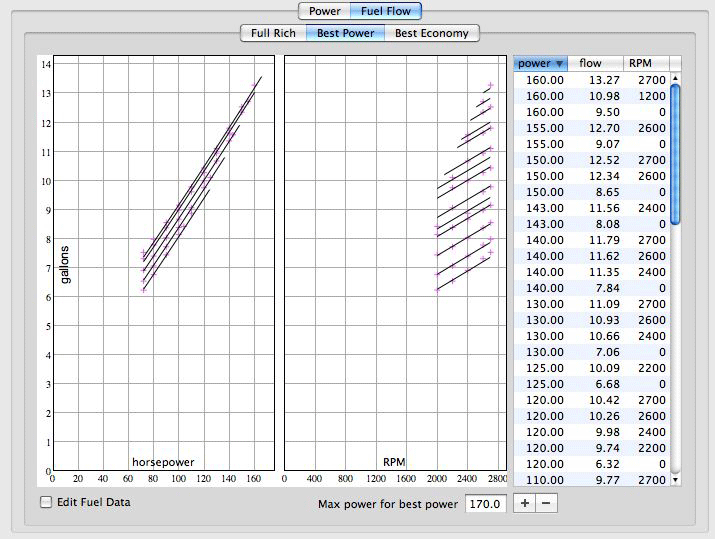The height and width of the screenshot is (539, 715).
Task: Select the row with flow 12.34
Action: (592, 176)
